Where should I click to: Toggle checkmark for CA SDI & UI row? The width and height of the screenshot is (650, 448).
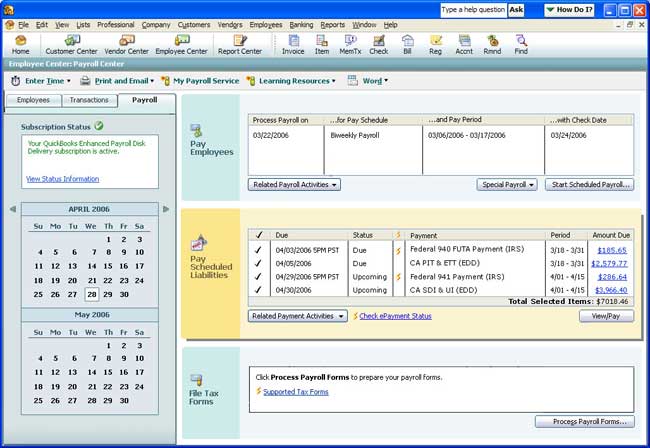258,290
